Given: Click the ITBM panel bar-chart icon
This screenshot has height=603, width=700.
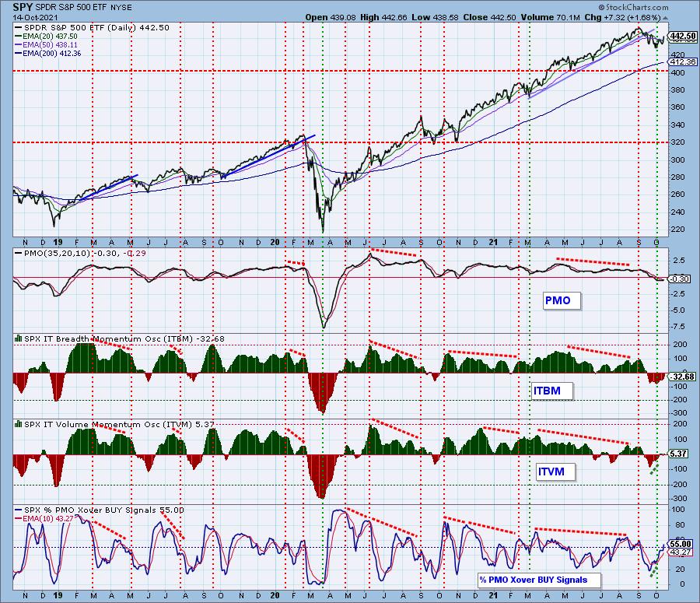Looking at the screenshot, I should pos(19,338).
